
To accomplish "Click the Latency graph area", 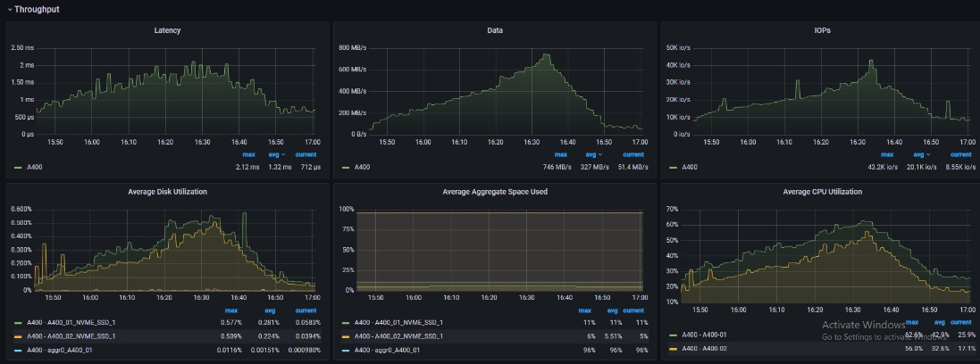I will point(176,90).
